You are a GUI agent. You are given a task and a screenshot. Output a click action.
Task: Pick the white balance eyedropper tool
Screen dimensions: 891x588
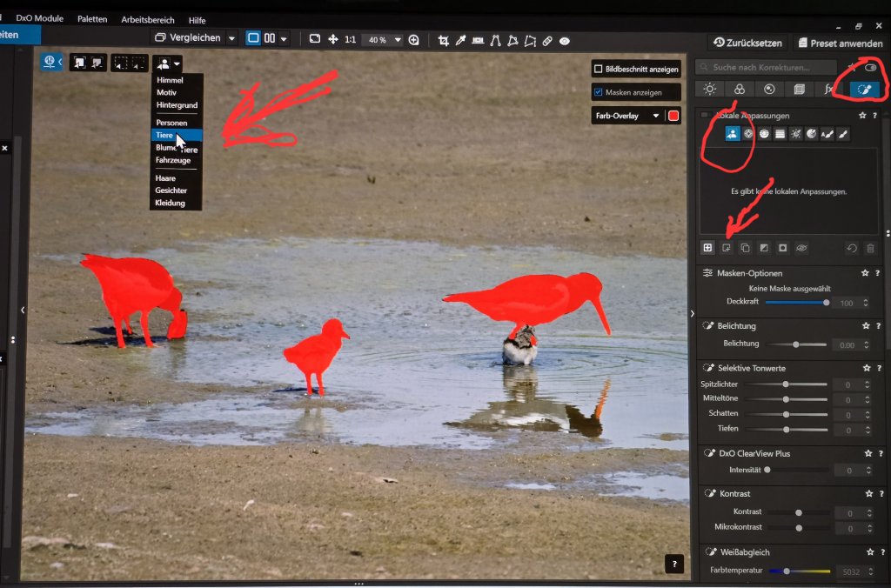[460, 40]
